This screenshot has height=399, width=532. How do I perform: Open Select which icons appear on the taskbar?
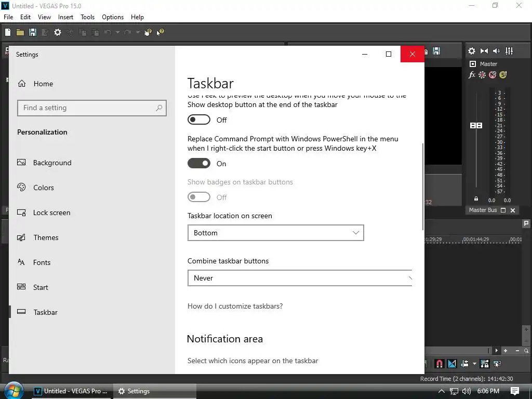[x=253, y=361]
